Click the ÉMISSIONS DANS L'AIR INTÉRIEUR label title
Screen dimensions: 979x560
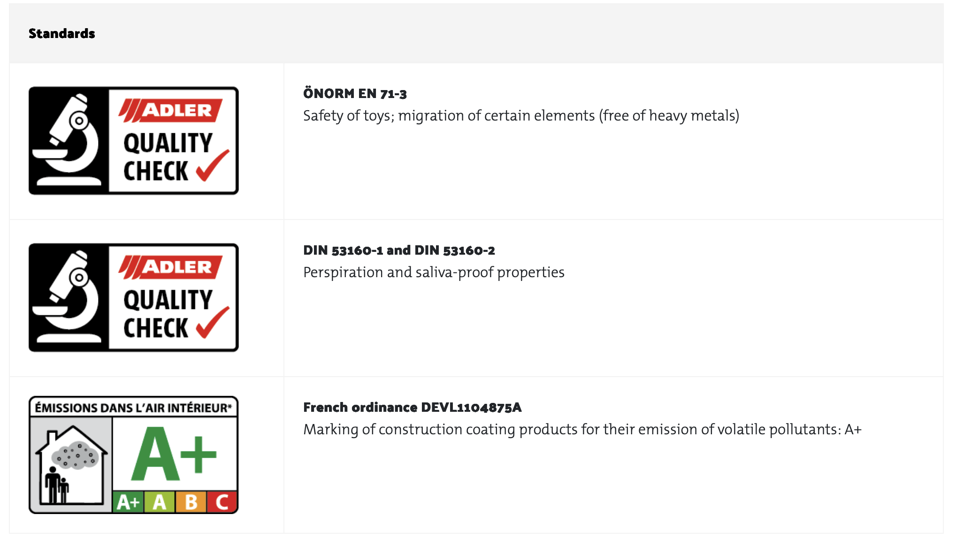[x=133, y=408]
